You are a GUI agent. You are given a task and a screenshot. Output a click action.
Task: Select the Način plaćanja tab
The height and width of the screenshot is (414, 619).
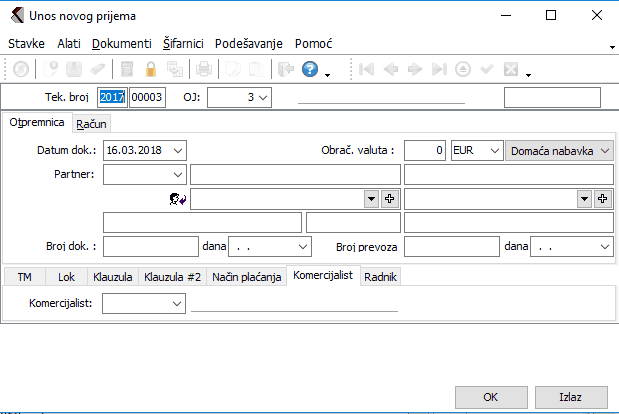(x=245, y=277)
